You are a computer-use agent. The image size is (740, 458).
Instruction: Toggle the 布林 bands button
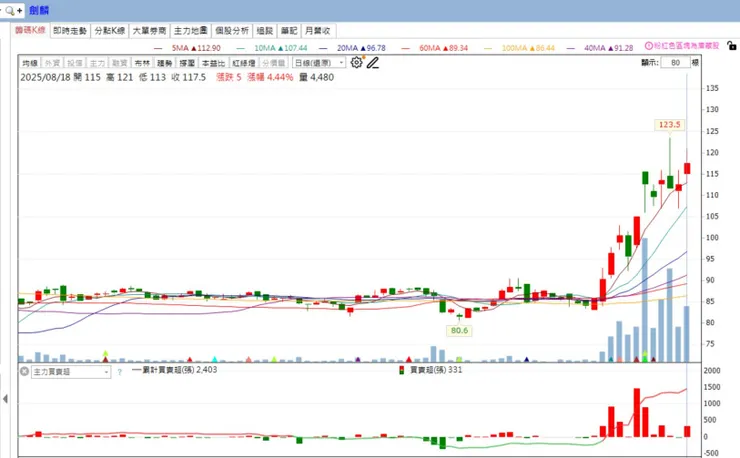click(142, 63)
